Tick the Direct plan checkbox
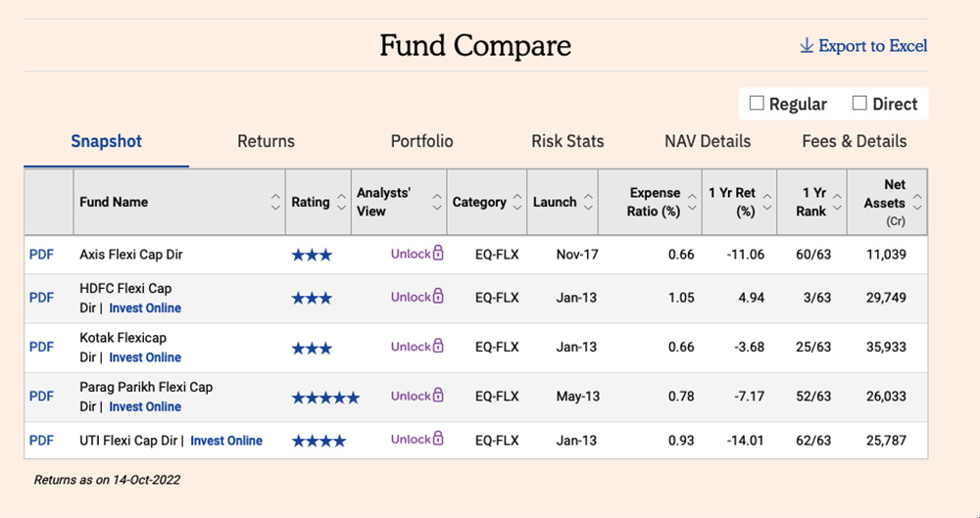 click(x=859, y=103)
